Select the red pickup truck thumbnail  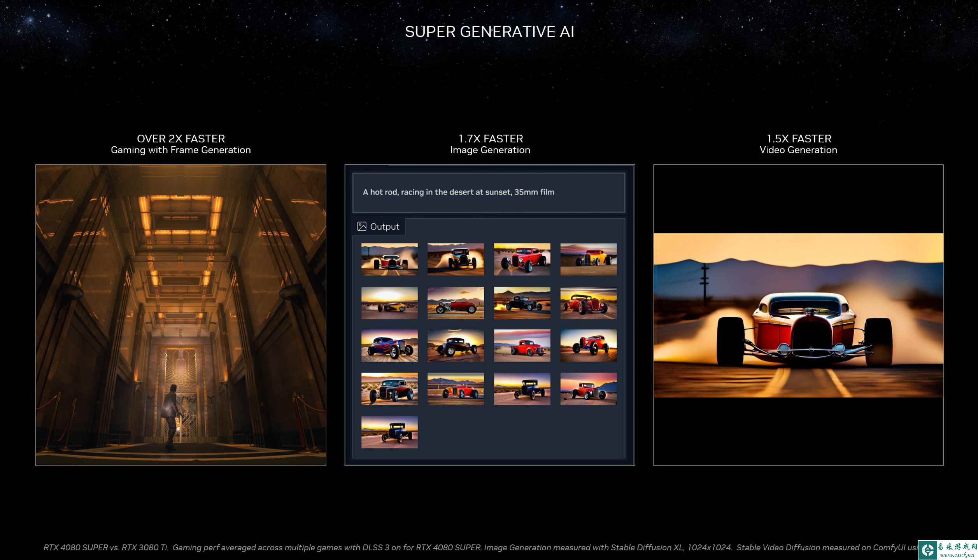(x=522, y=346)
